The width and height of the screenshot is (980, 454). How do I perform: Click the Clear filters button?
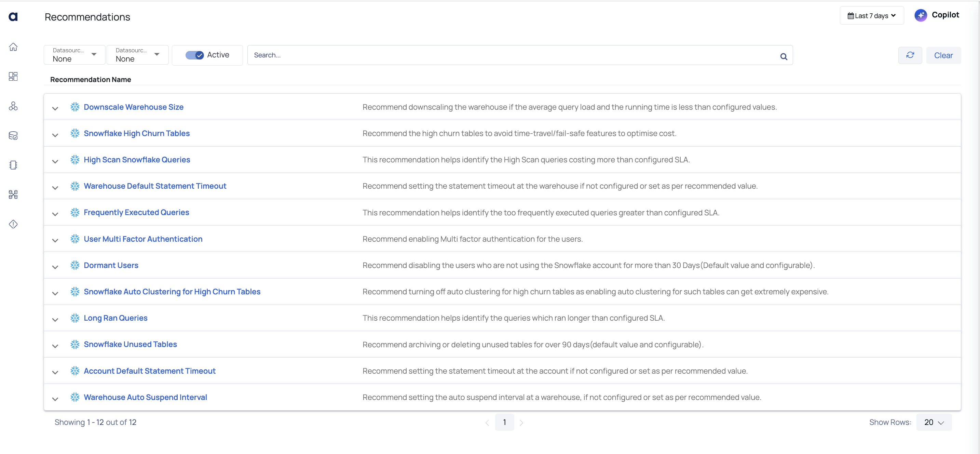[943, 55]
